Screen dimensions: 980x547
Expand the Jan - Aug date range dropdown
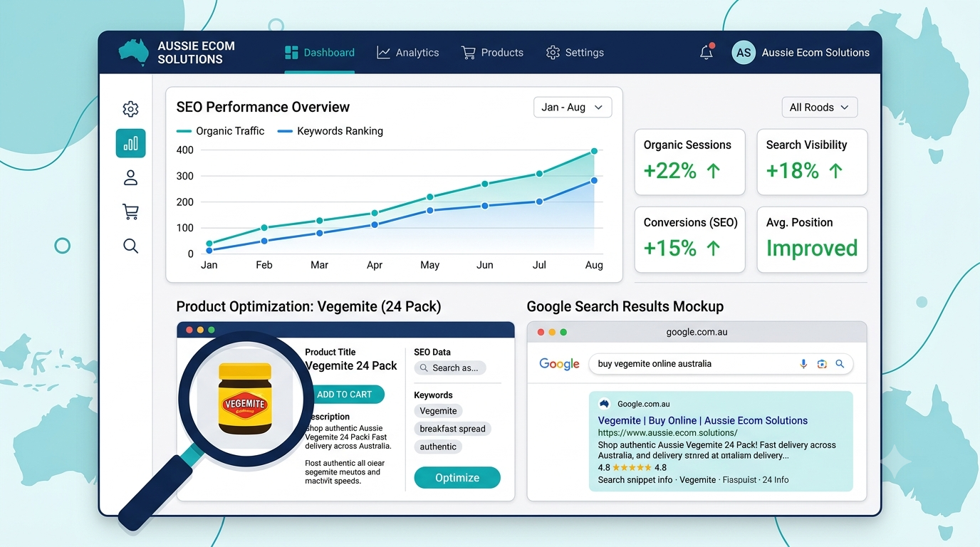click(573, 108)
